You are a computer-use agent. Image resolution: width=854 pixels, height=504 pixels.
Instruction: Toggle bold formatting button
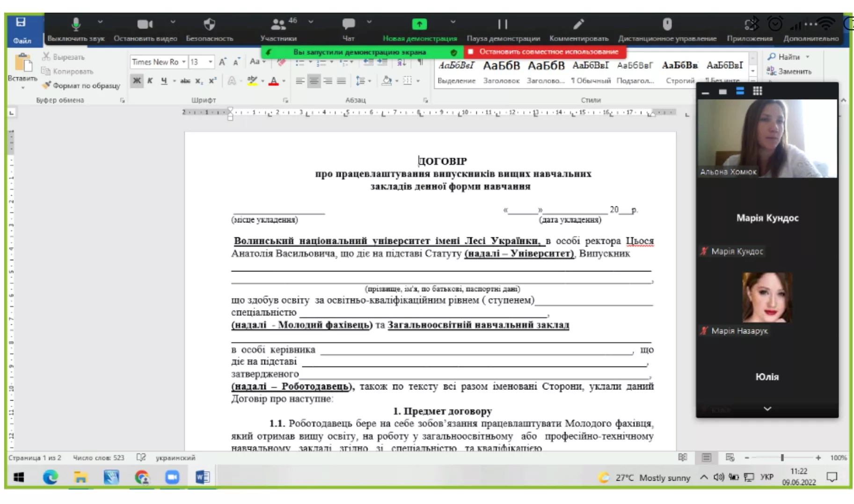pos(137,81)
